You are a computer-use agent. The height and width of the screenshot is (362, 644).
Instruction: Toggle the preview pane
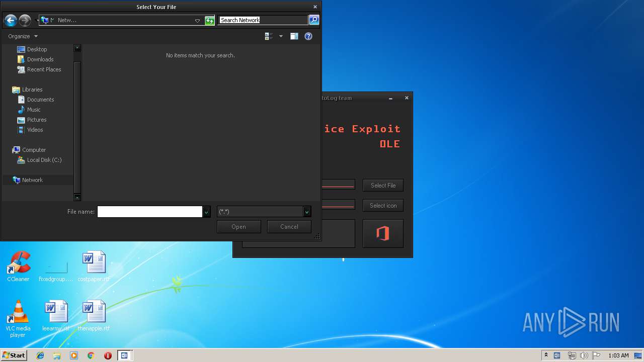[294, 36]
